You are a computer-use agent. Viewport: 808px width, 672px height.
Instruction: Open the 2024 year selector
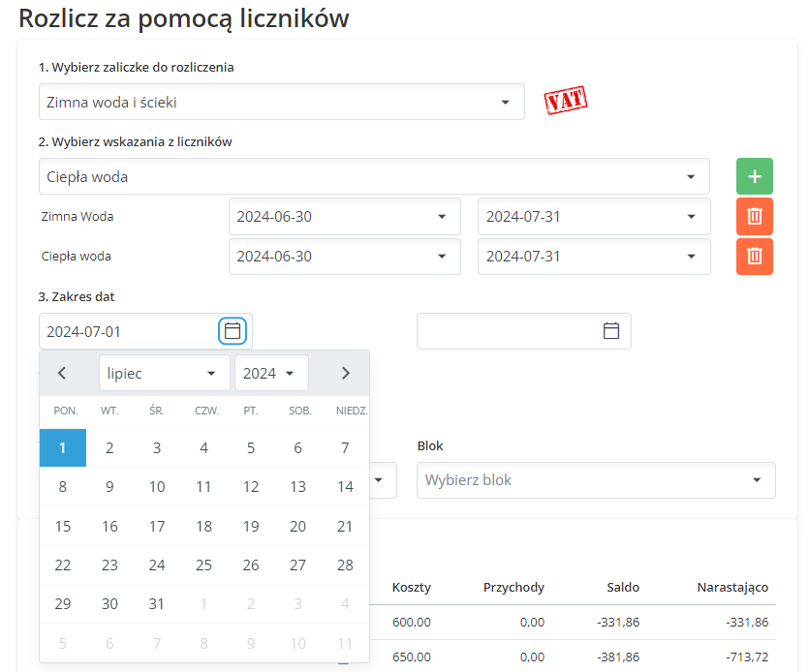(x=271, y=373)
